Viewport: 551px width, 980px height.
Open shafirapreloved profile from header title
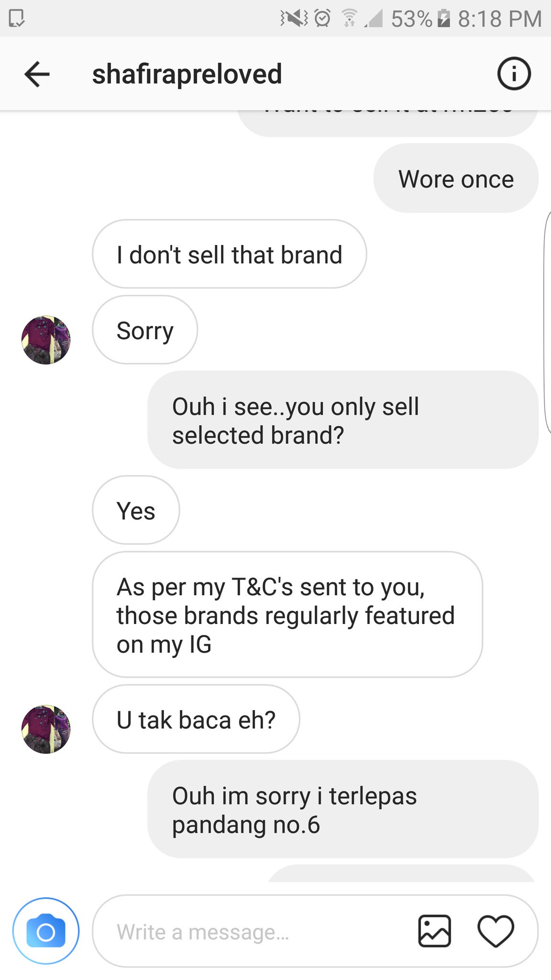tap(187, 74)
